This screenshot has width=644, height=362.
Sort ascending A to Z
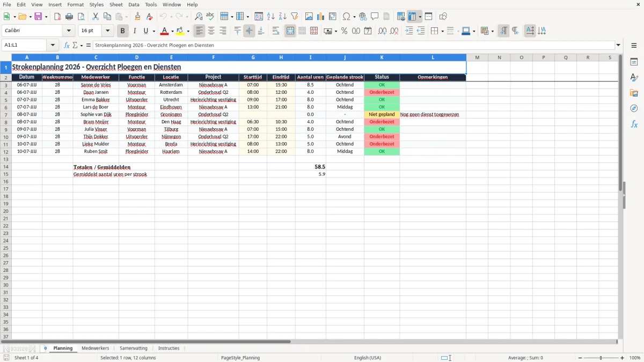(x=271, y=17)
